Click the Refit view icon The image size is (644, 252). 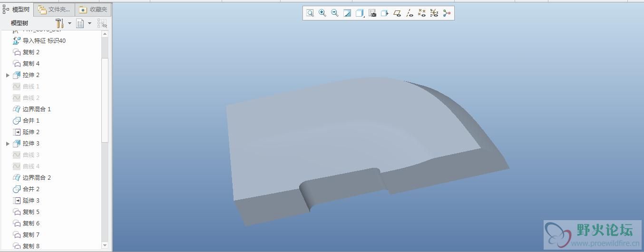310,13
